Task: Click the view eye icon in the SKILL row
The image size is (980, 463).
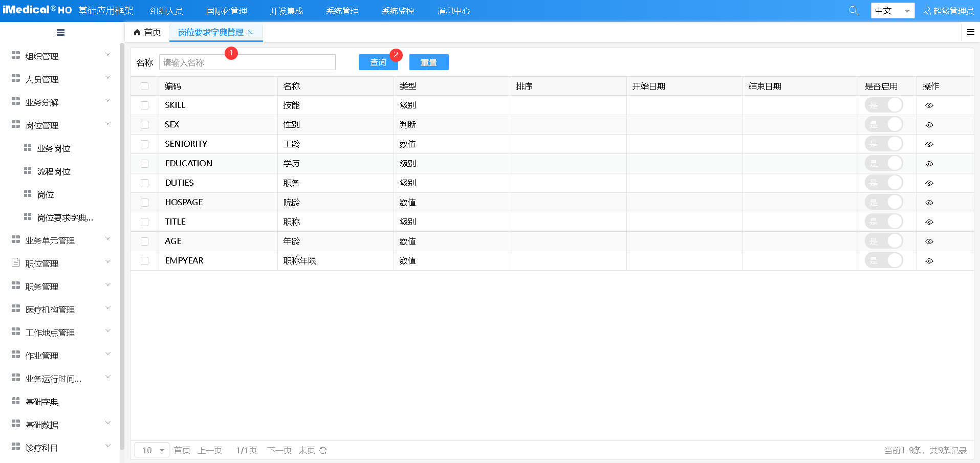Action: click(x=929, y=105)
